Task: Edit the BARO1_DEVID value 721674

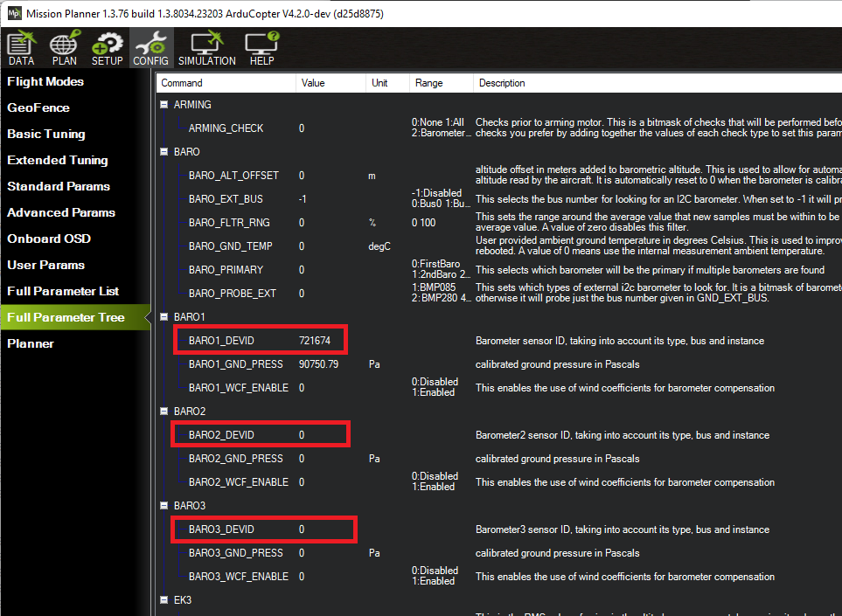Action: pos(315,341)
